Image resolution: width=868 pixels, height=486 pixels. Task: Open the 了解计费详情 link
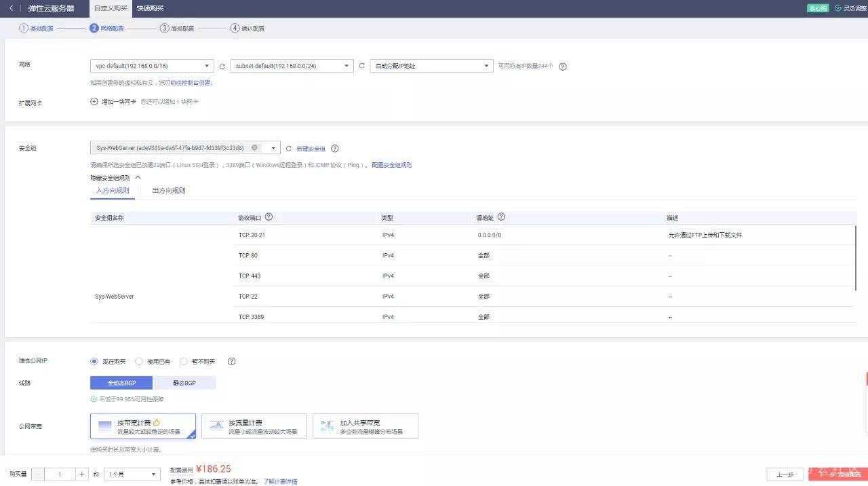click(281, 481)
